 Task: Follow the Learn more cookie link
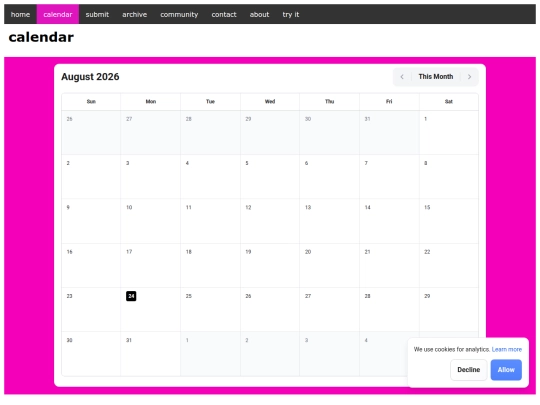507,349
